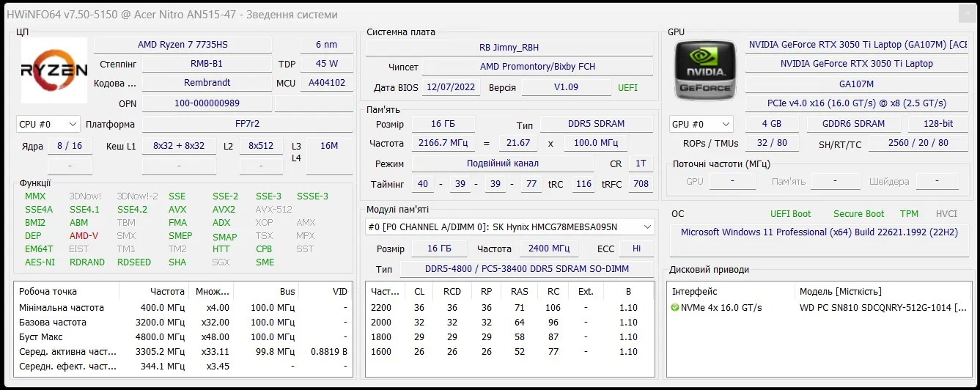Screen dimensions: 980x390
Task: Click the CL column header in timings table
Action: pos(419,292)
